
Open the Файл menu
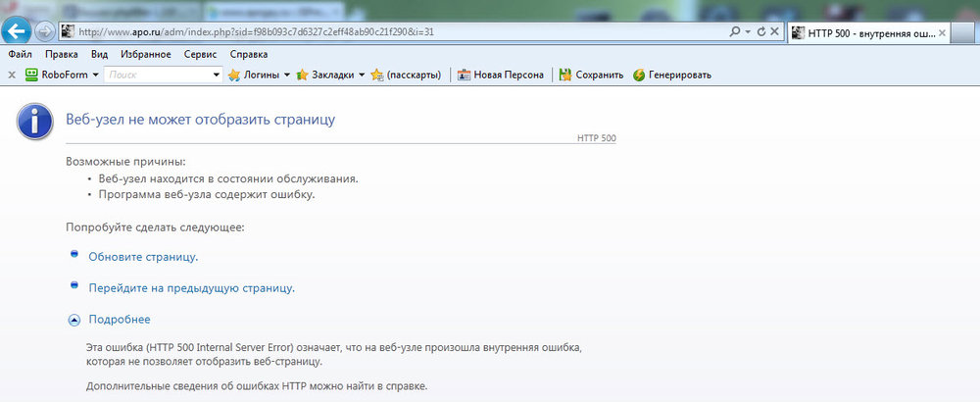coord(20,54)
